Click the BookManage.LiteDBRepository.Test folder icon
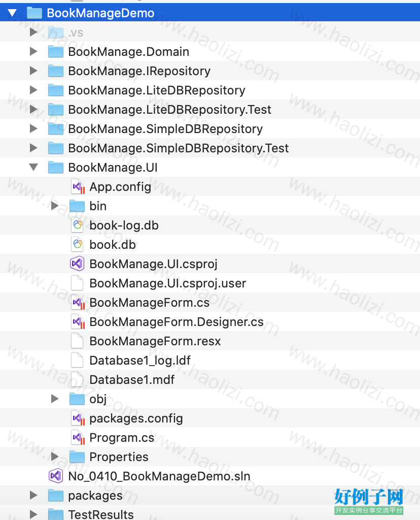Screen dimensions: 420x520 [56, 109]
